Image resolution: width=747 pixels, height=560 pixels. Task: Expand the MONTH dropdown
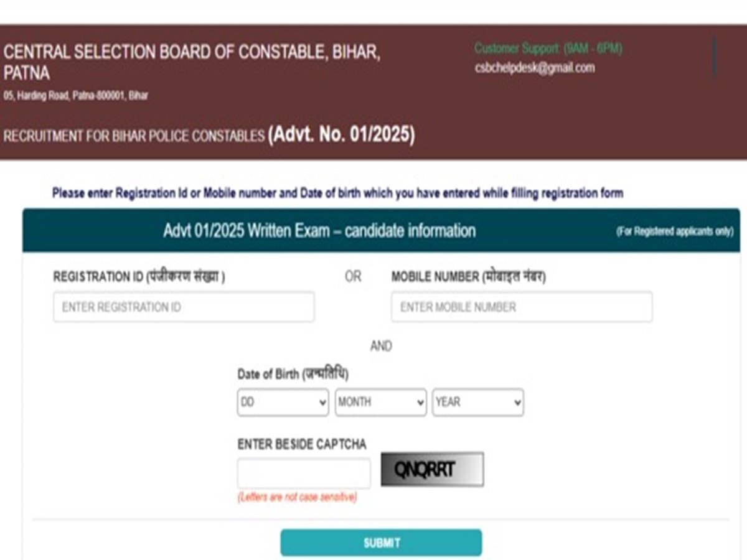click(380, 402)
